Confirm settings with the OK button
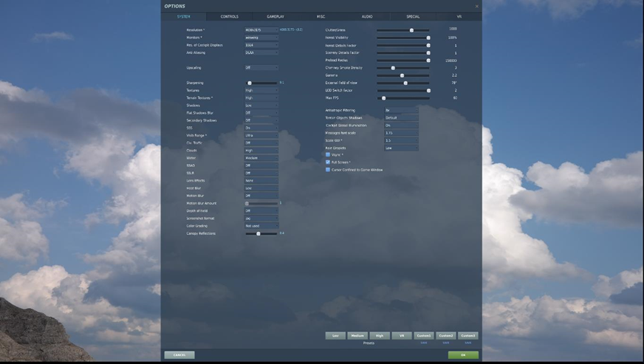Screen dimensions: 644x364 [463, 355]
